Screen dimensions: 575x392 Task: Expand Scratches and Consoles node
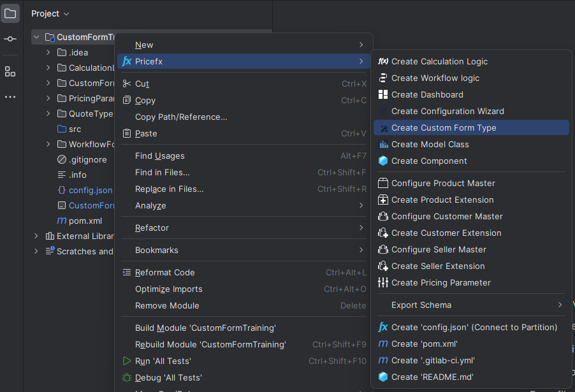coord(36,251)
